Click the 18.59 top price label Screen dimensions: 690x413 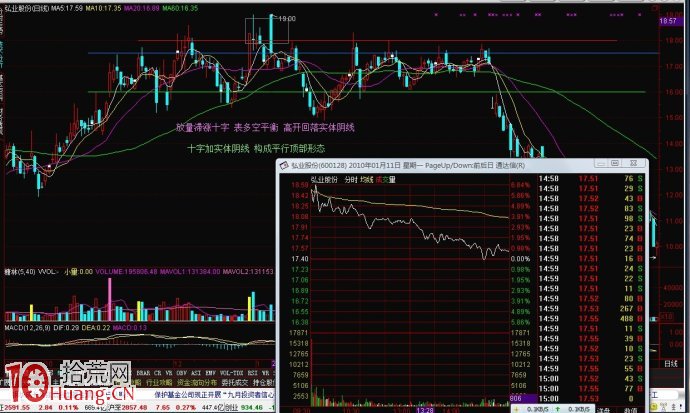coord(300,185)
